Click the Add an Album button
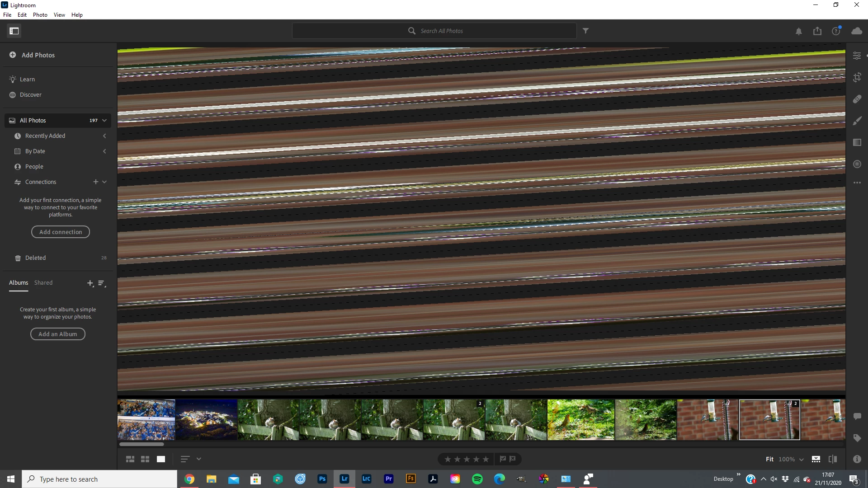Image resolution: width=868 pixels, height=488 pixels. click(58, 334)
